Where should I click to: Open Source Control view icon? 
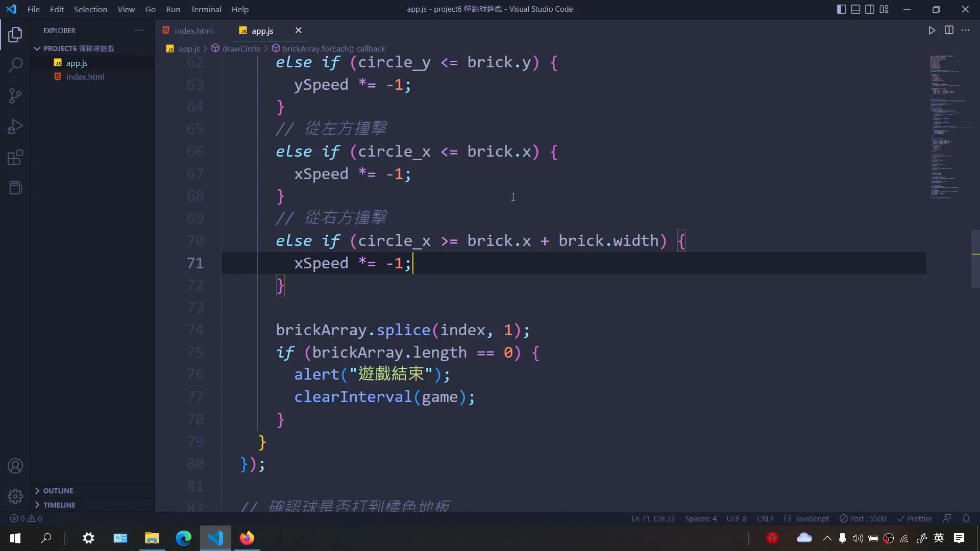(15, 95)
